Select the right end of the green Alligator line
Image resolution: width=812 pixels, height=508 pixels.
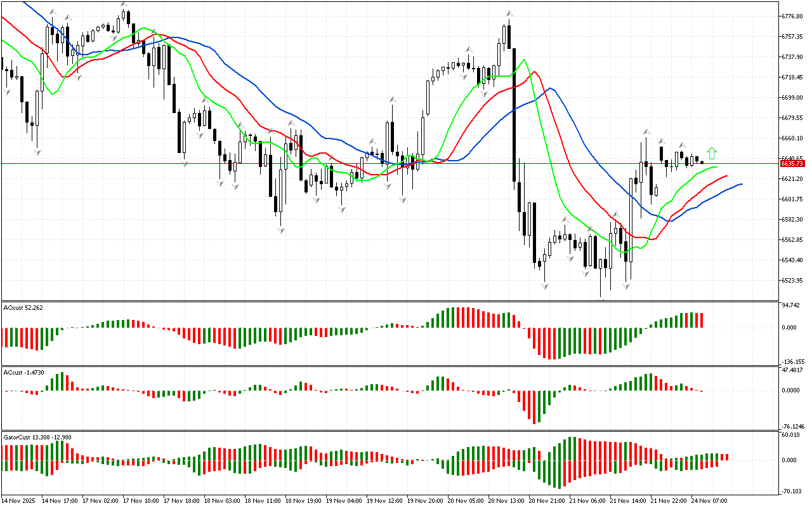(717, 167)
